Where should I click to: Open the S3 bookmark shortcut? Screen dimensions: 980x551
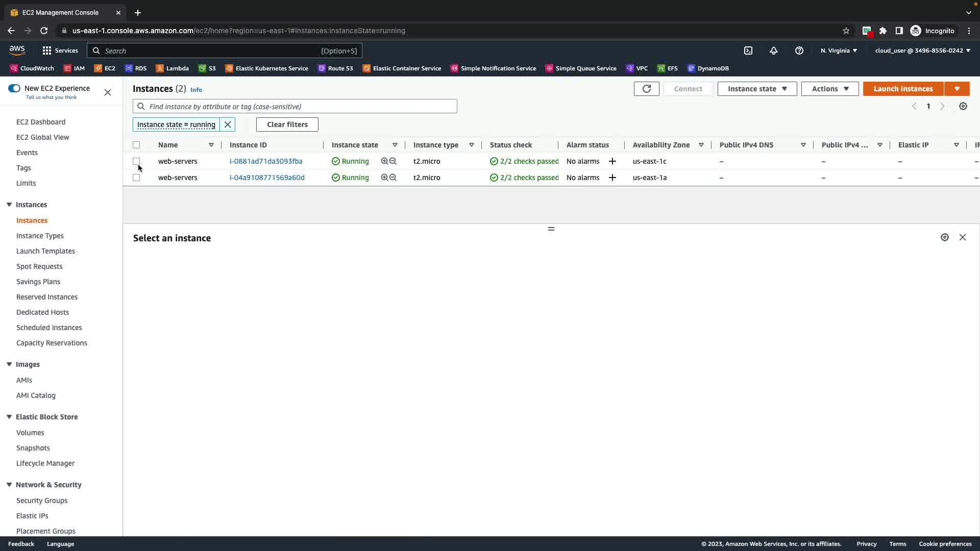(208, 68)
